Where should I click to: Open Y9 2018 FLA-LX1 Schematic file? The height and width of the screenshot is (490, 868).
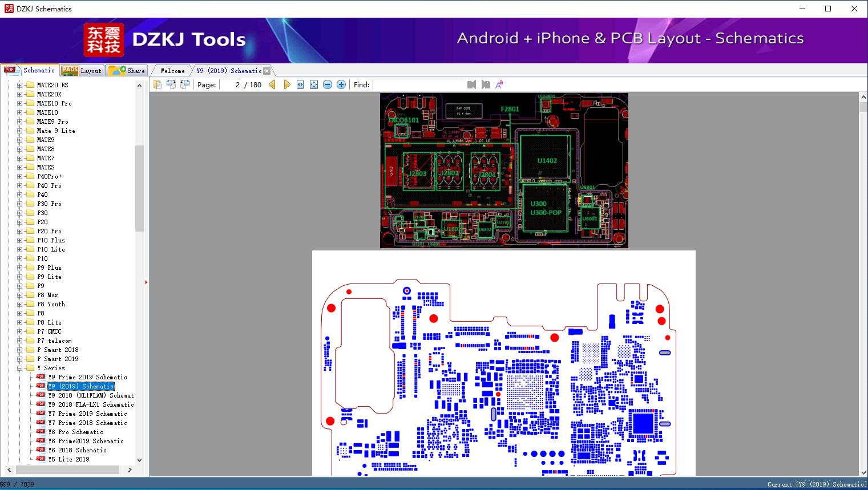pyautogui.click(x=91, y=404)
